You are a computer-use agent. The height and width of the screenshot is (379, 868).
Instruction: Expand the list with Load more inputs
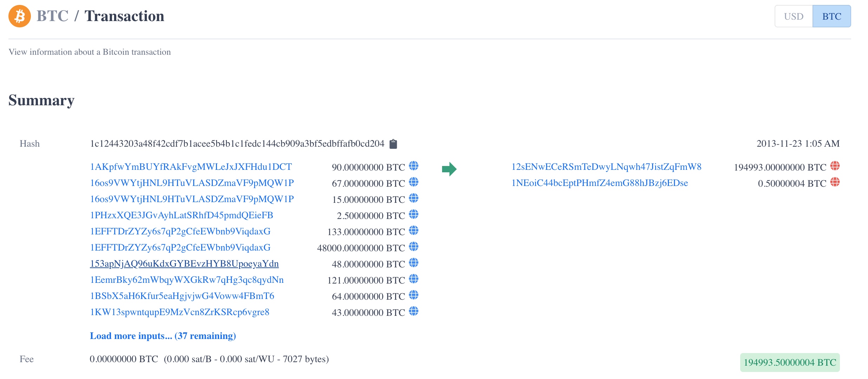point(163,336)
